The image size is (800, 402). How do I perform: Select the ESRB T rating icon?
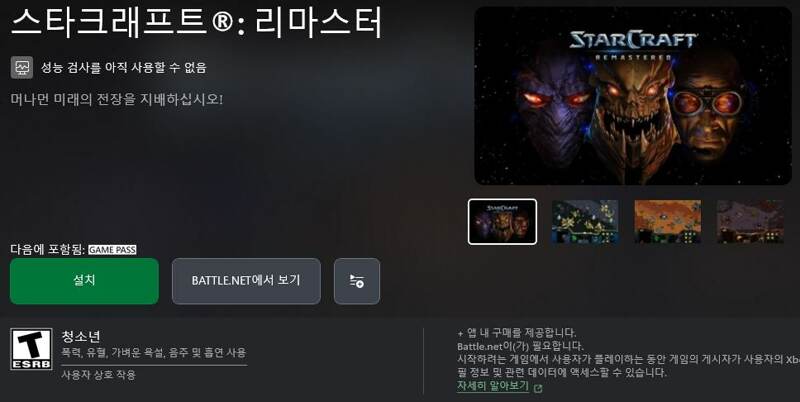(x=31, y=349)
